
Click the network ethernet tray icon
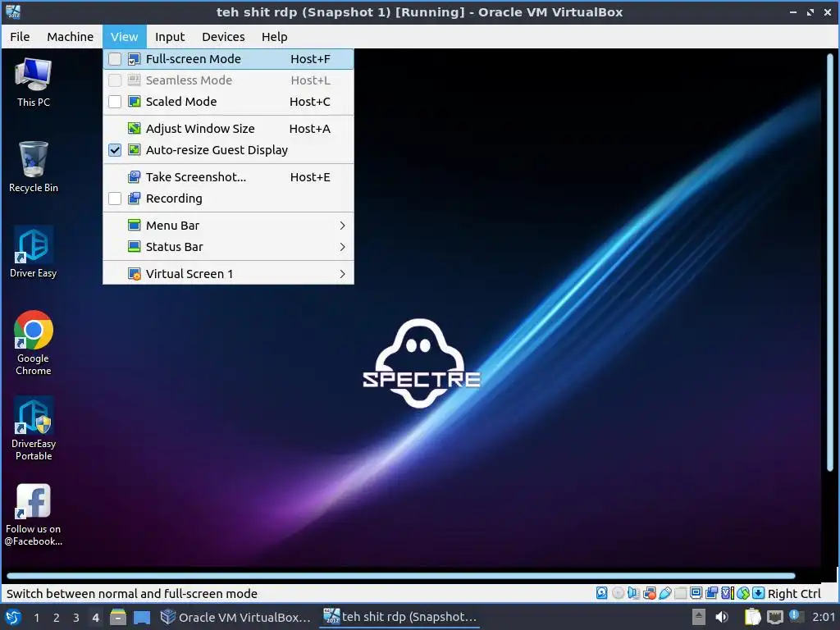(774, 617)
